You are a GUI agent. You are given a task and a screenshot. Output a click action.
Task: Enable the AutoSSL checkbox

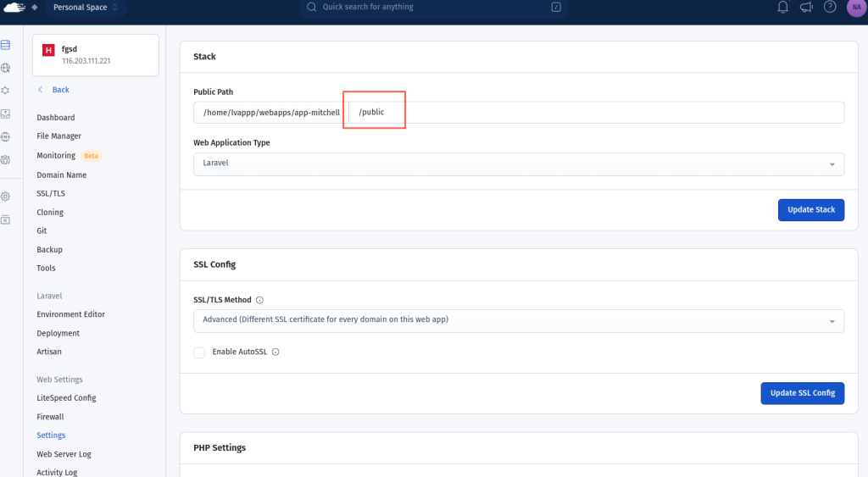(x=199, y=352)
